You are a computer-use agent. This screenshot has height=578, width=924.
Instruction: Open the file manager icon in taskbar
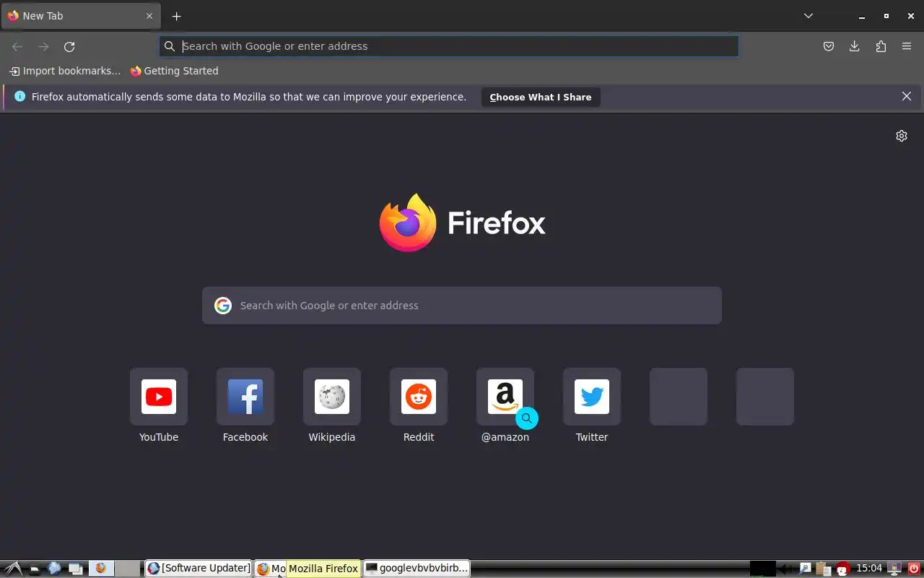point(34,569)
